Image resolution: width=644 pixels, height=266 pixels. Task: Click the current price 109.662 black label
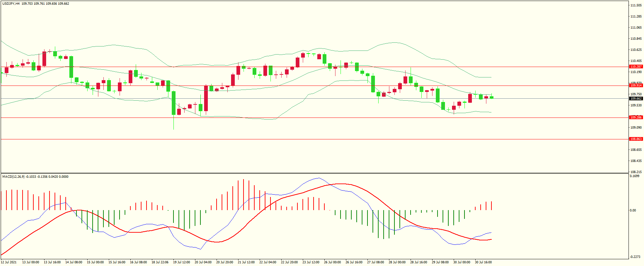tap(636, 99)
